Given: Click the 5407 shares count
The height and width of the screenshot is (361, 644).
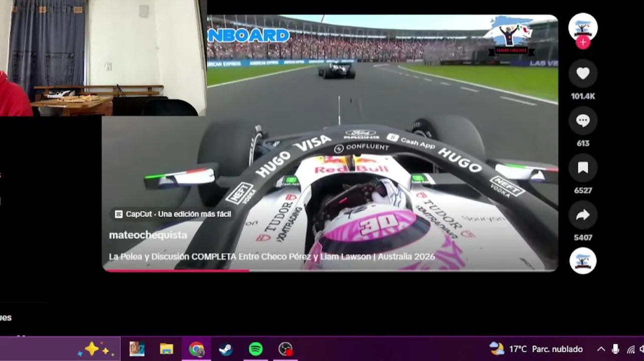Looking at the screenshot, I should point(583,238).
